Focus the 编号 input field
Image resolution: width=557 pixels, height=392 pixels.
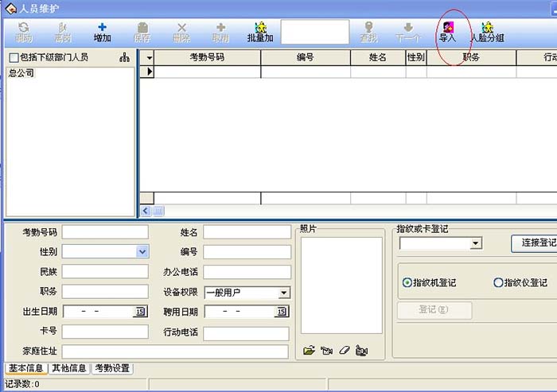(x=247, y=252)
